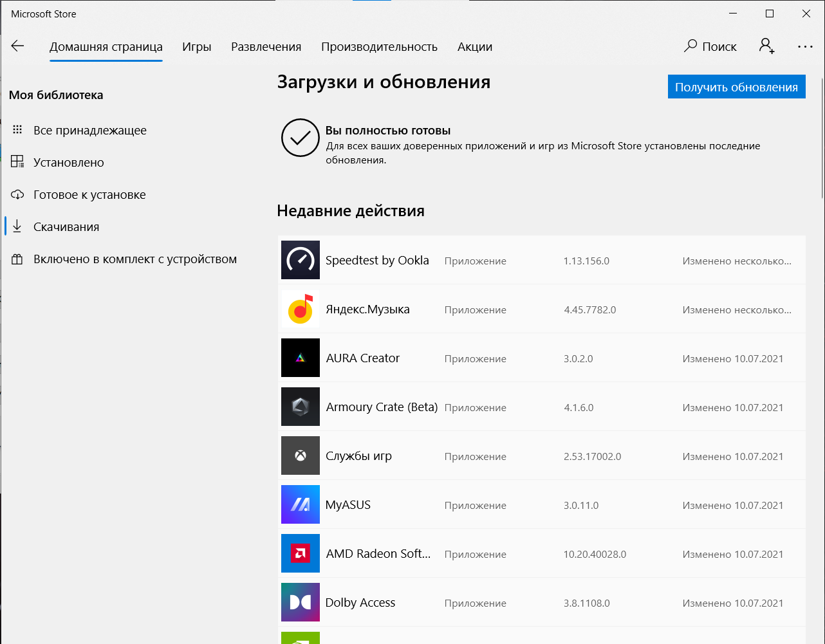Open the AURA Creator app name

[x=363, y=358]
